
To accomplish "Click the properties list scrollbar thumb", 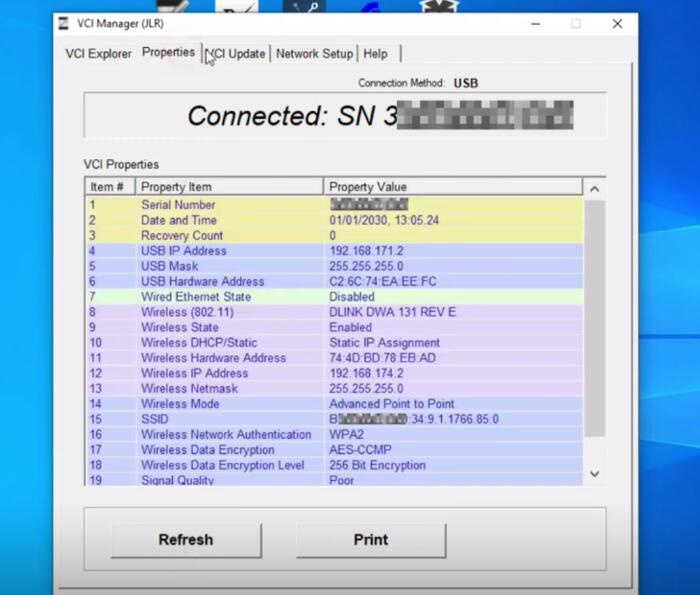I will point(595,318).
